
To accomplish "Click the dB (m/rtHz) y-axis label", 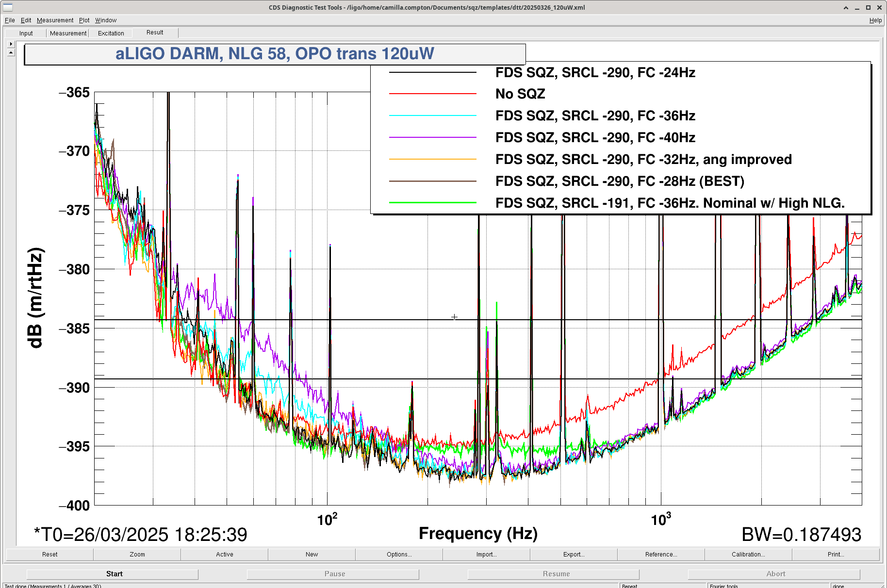I will click(x=35, y=298).
